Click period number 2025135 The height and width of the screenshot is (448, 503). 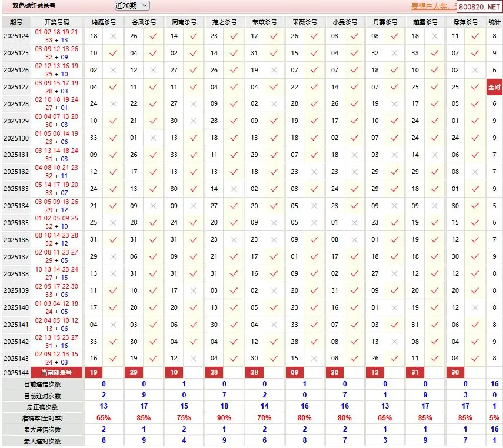(x=16, y=223)
